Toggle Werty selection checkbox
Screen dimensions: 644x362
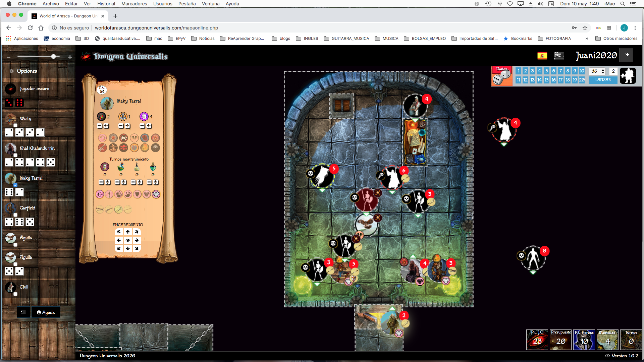click(15, 125)
